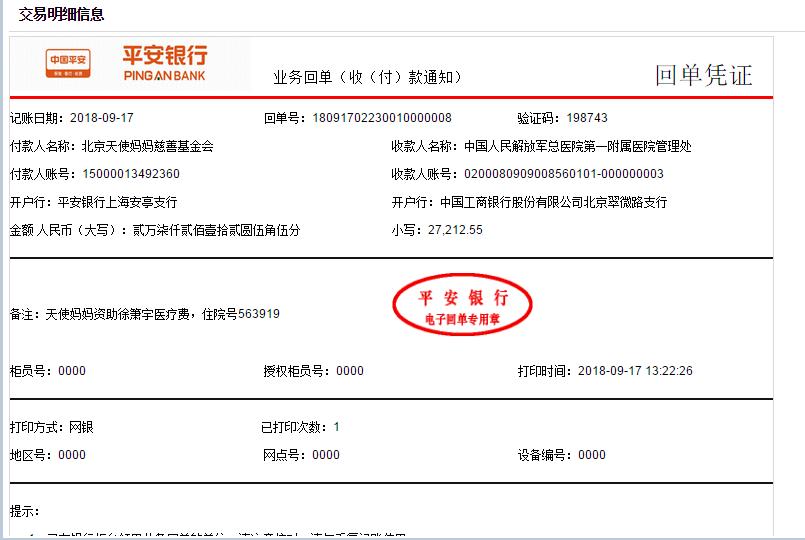Image resolution: width=805 pixels, height=540 pixels.
Task: Click payee name 中国人民解放军总医院第一附属医院管理处
Action: 578,146
